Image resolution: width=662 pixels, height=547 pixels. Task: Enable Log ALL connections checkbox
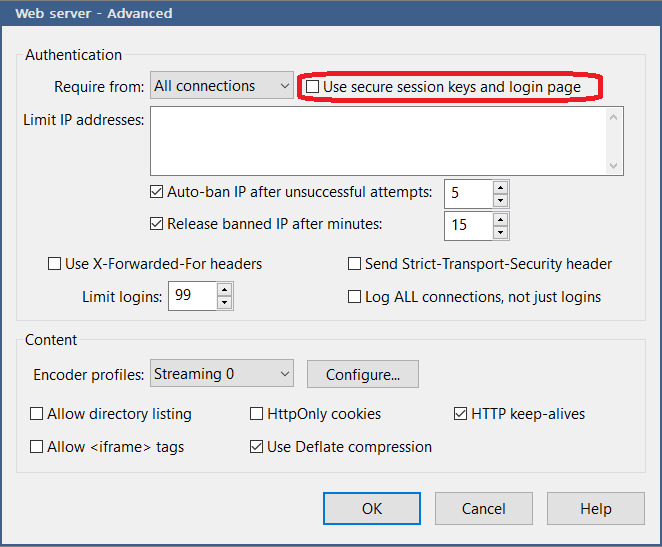coord(354,296)
